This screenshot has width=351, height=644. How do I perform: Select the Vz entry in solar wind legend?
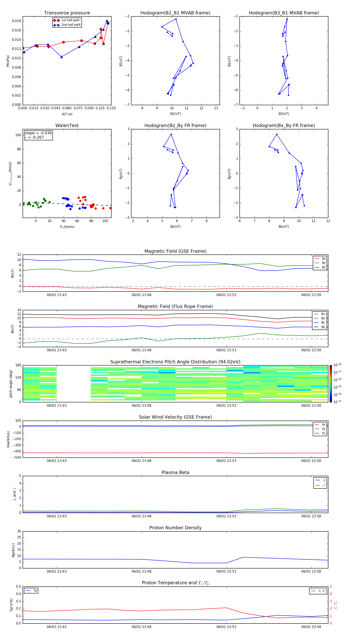tap(320, 433)
